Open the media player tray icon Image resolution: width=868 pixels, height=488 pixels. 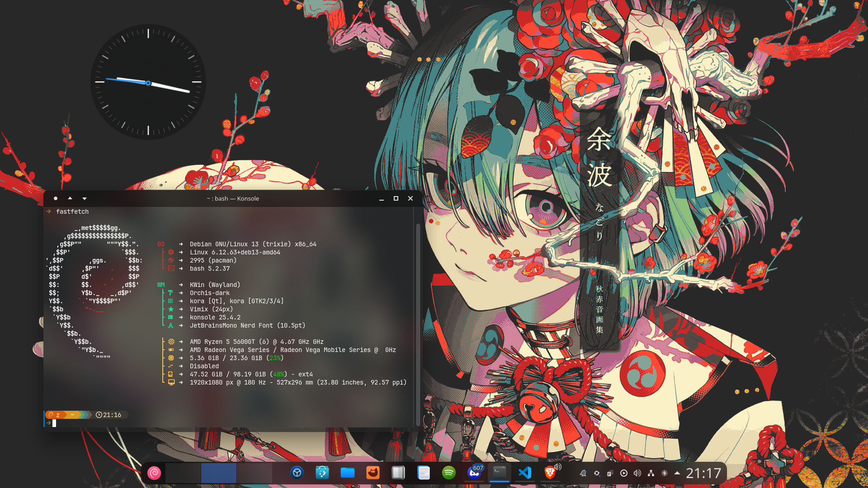(624, 473)
